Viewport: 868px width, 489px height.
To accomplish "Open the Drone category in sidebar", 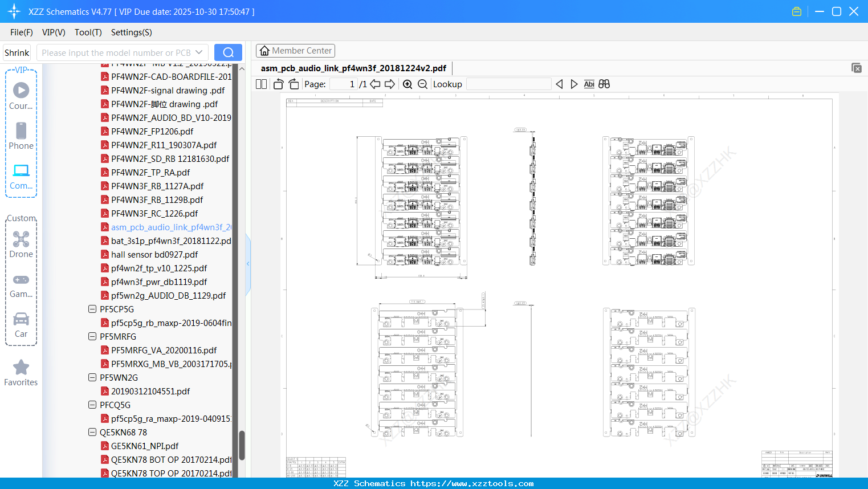I will click(x=21, y=244).
